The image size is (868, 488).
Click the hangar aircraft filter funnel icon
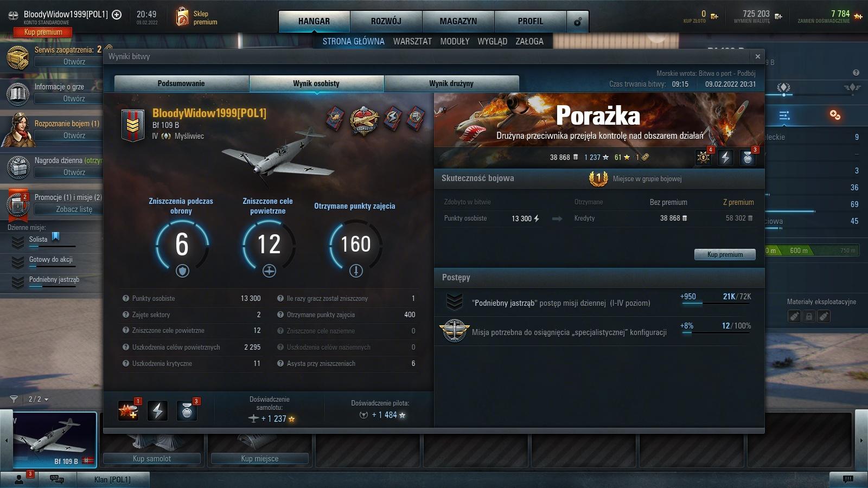(14, 399)
